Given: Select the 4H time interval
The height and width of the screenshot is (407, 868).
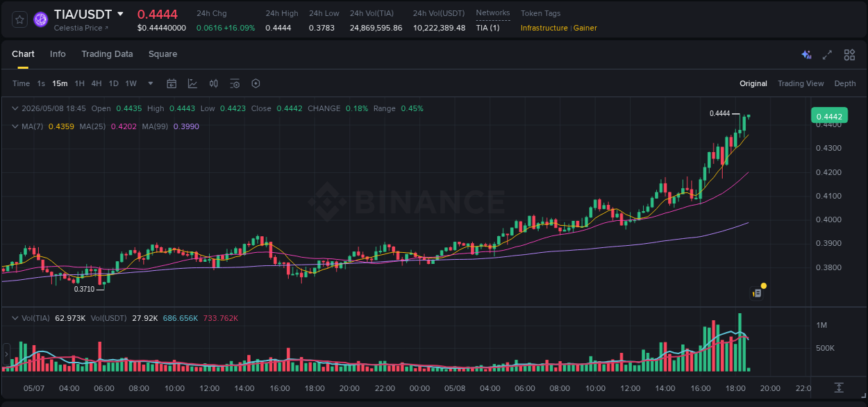Looking at the screenshot, I should tap(96, 83).
